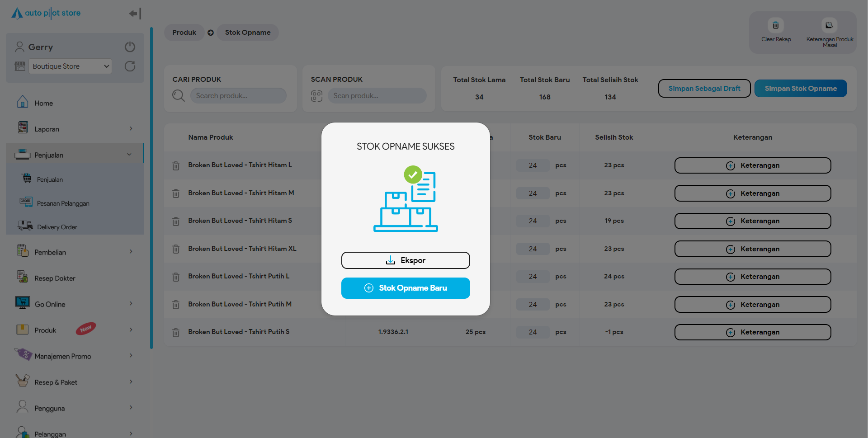The image size is (868, 438).
Task: Click the Keterangan Produk Masal icon
Action: pos(829,26)
